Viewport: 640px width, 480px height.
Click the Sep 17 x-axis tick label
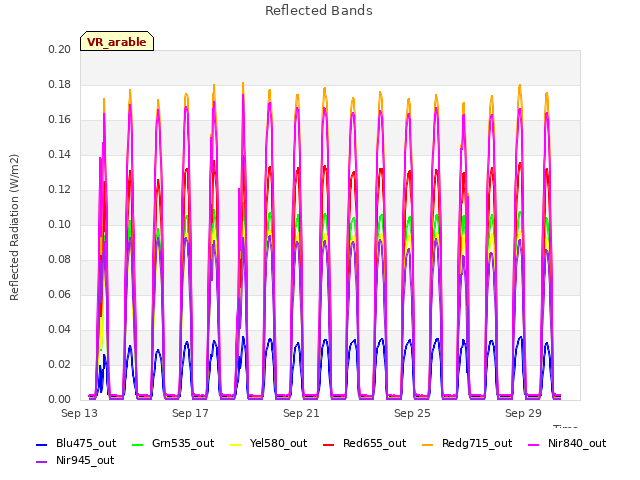190,413
